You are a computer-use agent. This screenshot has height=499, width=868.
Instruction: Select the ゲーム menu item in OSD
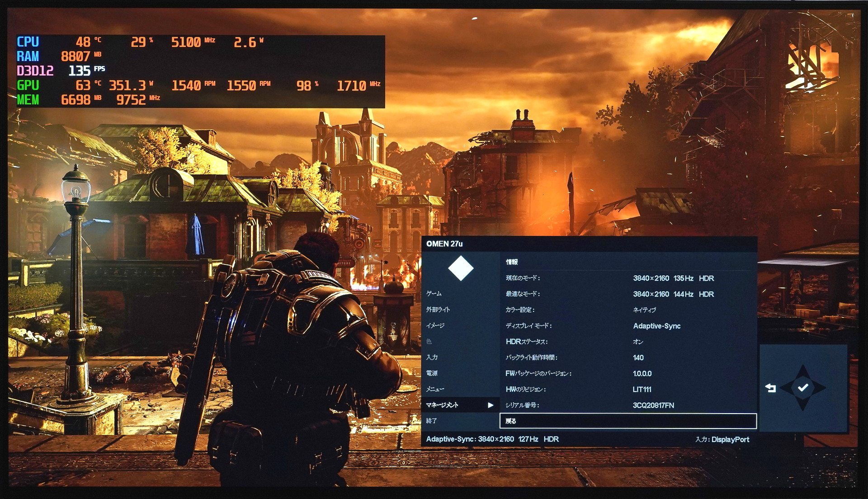point(434,294)
